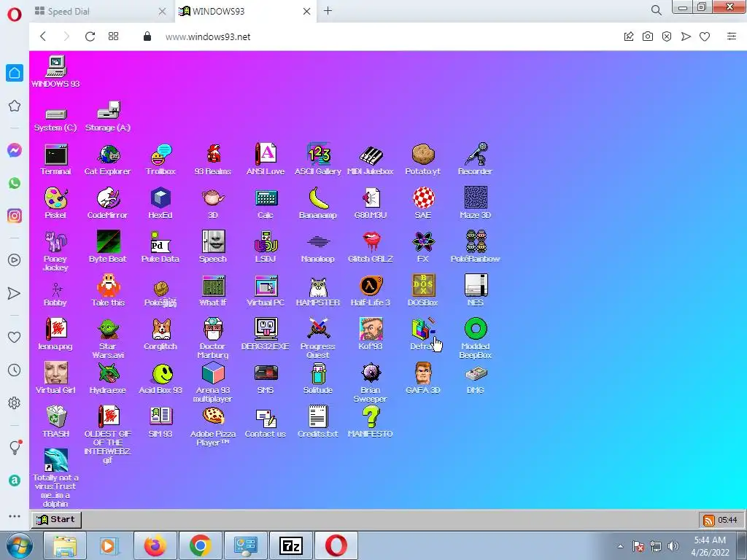Reload the current page
747x560 pixels.
(x=90, y=36)
